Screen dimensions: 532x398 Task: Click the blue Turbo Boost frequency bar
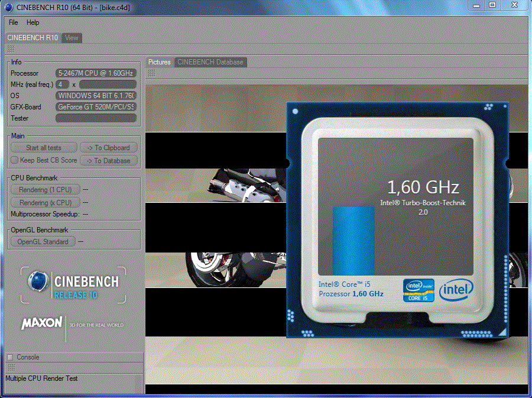coord(353,241)
